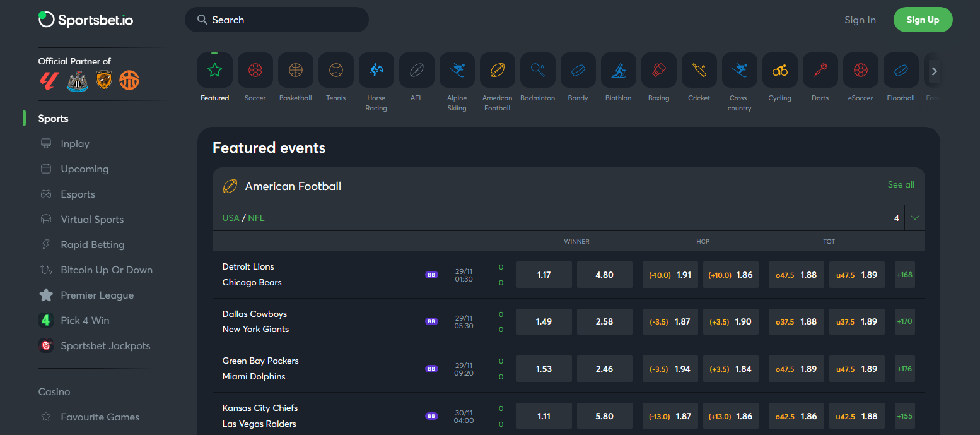The width and height of the screenshot is (980, 435).
Task: Open Virtual Sports from the sidebar
Action: pyautogui.click(x=92, y=220)
